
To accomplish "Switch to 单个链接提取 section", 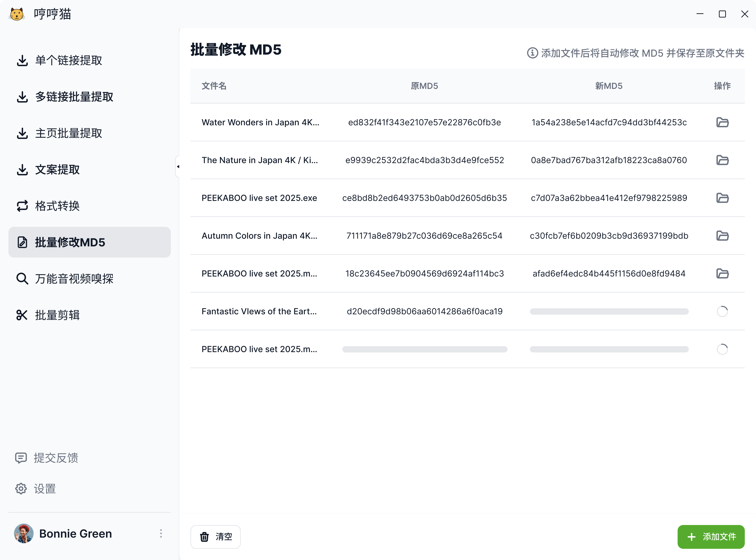I will (x=22, y=60).
